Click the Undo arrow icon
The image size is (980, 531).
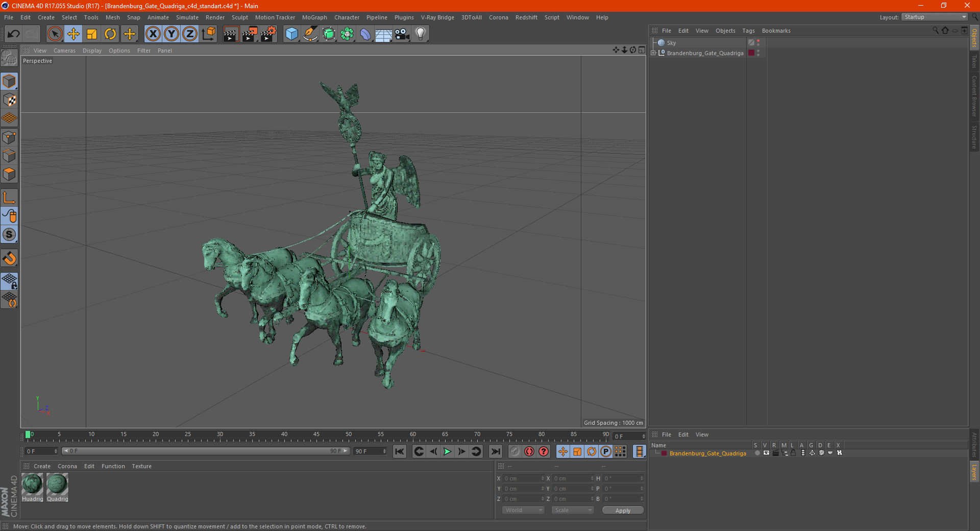click(13, 34)
